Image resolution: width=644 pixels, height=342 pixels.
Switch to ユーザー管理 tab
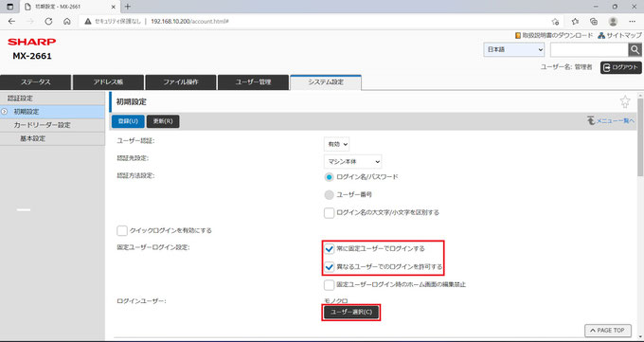pyautogui.click(x=253, y=82)
